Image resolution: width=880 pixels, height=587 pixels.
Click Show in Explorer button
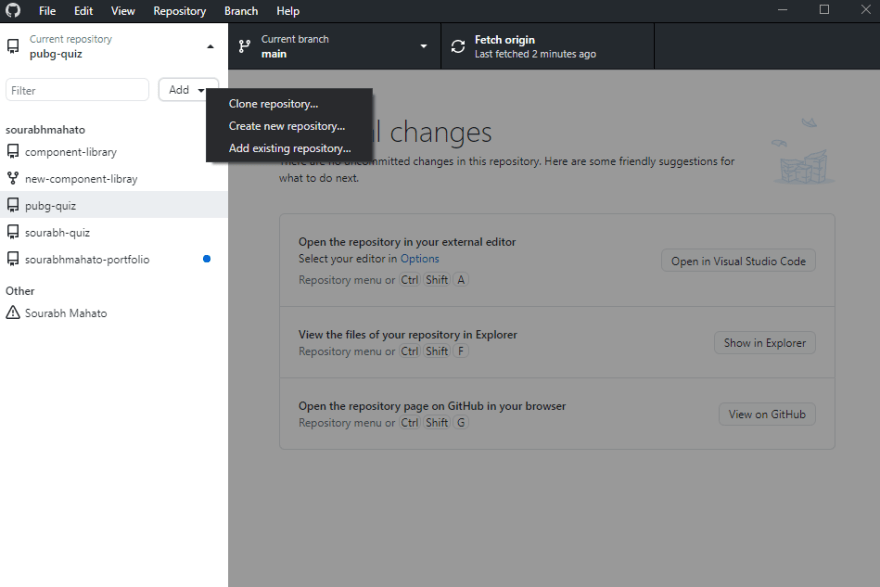764,343
